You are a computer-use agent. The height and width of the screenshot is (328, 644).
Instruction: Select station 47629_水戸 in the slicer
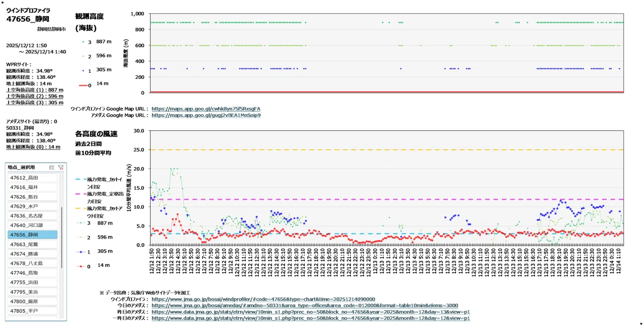(33, 206)
